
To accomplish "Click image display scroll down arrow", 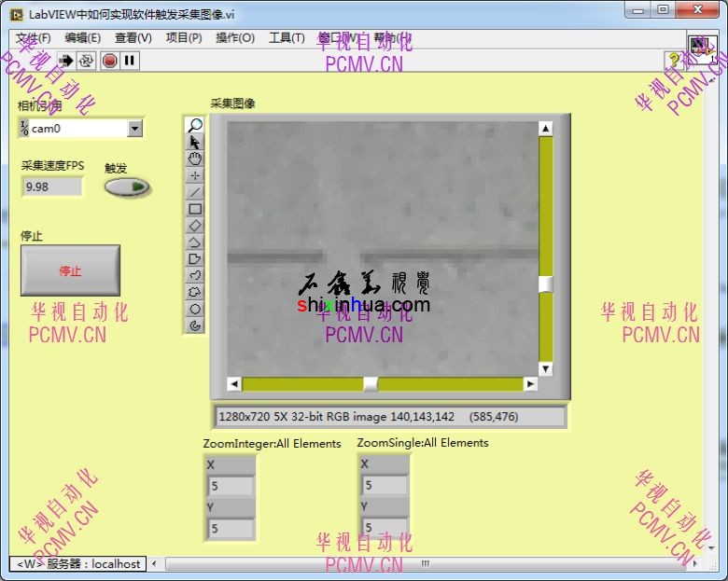I will tap(546, 369).
